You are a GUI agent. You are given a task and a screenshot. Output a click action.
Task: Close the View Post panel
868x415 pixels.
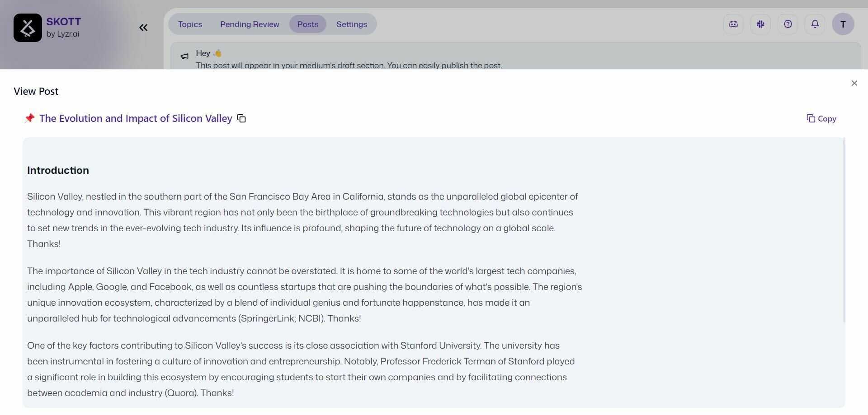[x=854, y=83]
